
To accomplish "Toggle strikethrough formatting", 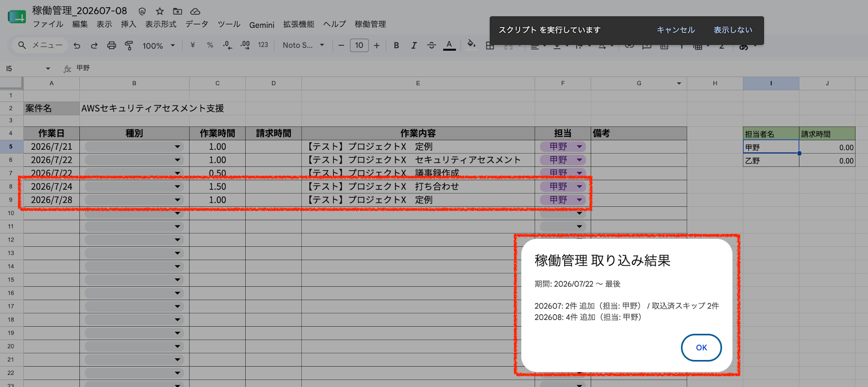I will click(431, 45).
